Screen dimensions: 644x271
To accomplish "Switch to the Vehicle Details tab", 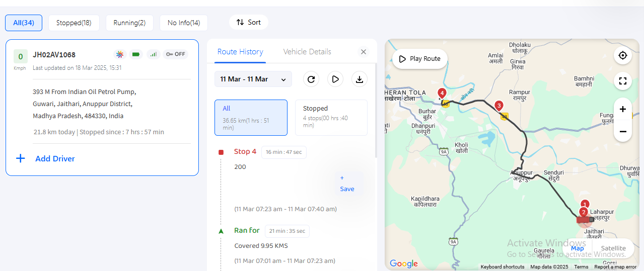I will coord(307,52).
